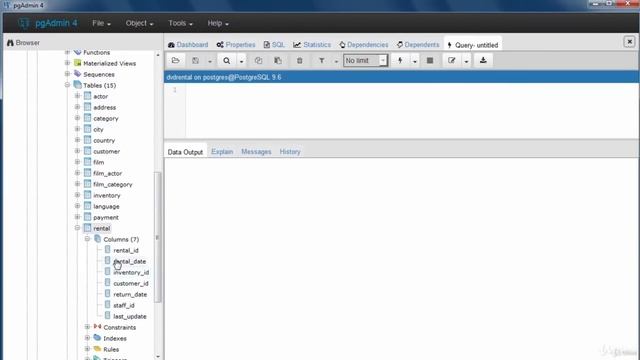Switch to the Statistics tab
Image resolution: width=640 pixels, height=360 pixels.
312,44
